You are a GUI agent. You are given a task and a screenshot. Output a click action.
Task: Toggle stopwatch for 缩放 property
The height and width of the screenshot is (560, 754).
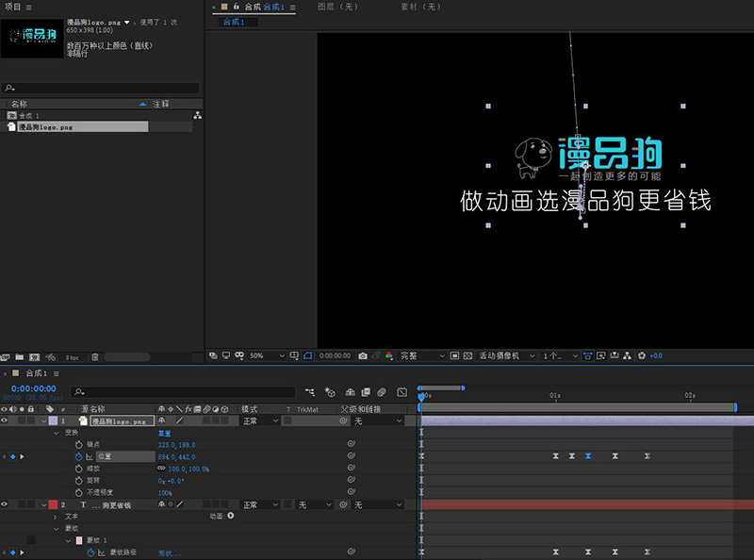[79, 469]
